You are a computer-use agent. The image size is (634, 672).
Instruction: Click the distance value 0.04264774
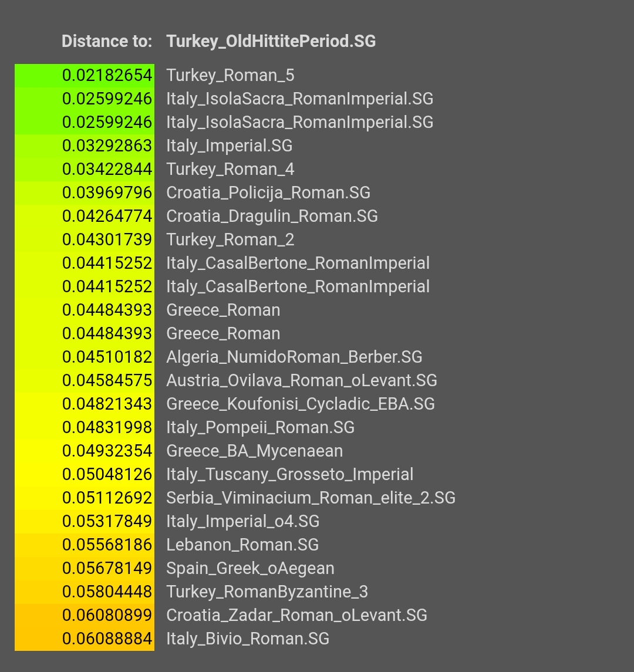click(107, 217)
